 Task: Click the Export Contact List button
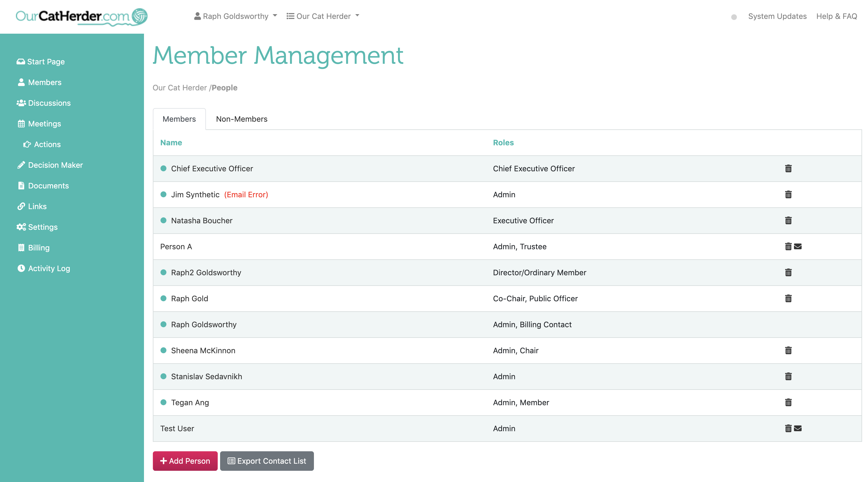266,461
